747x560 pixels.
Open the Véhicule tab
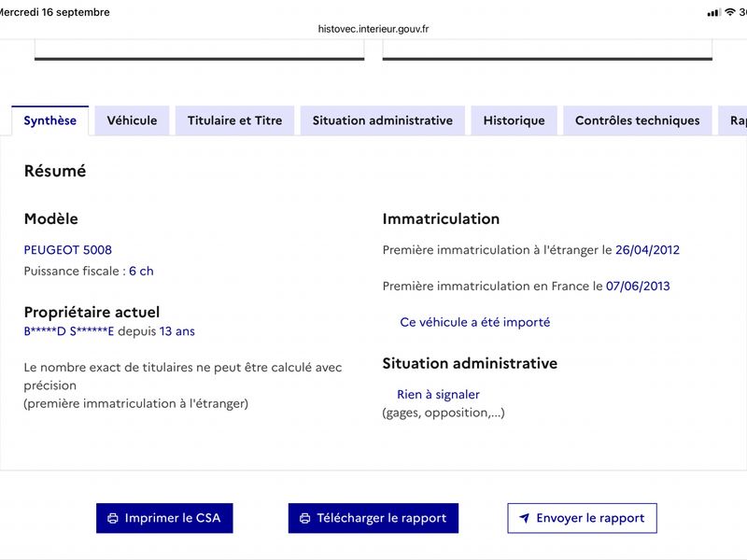coord(132,120)
